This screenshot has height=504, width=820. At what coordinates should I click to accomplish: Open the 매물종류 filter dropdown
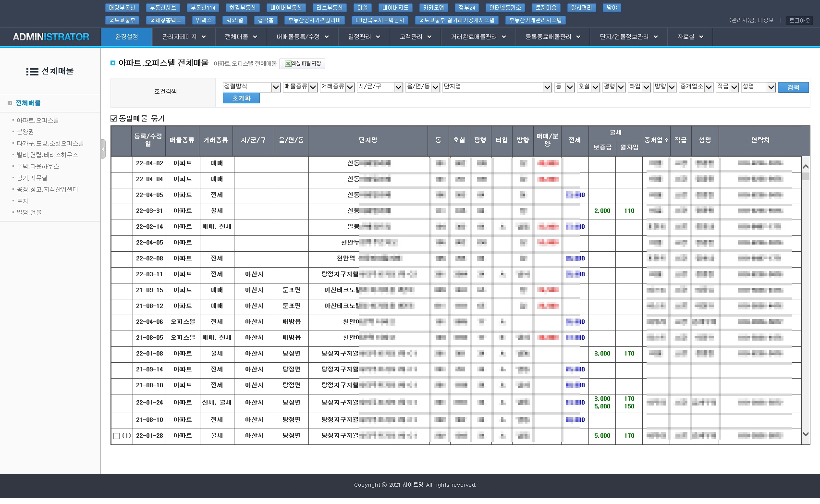[313, 87]
